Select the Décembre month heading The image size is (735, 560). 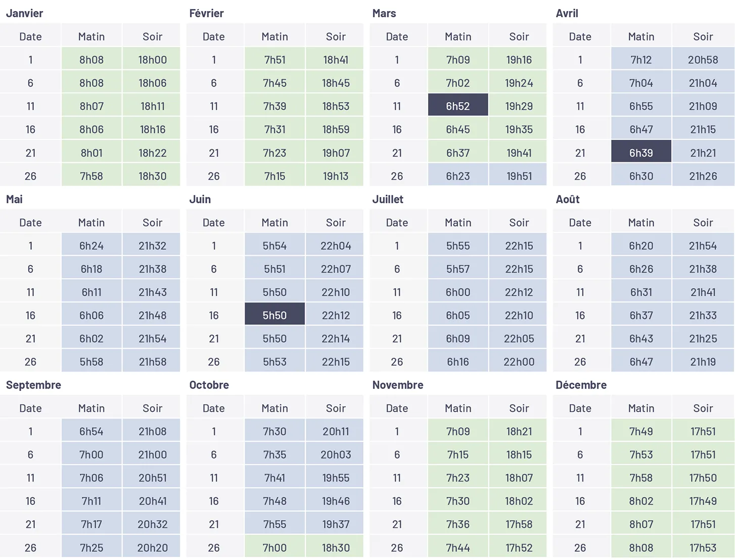pyautogui.click(x=581, y=385)
